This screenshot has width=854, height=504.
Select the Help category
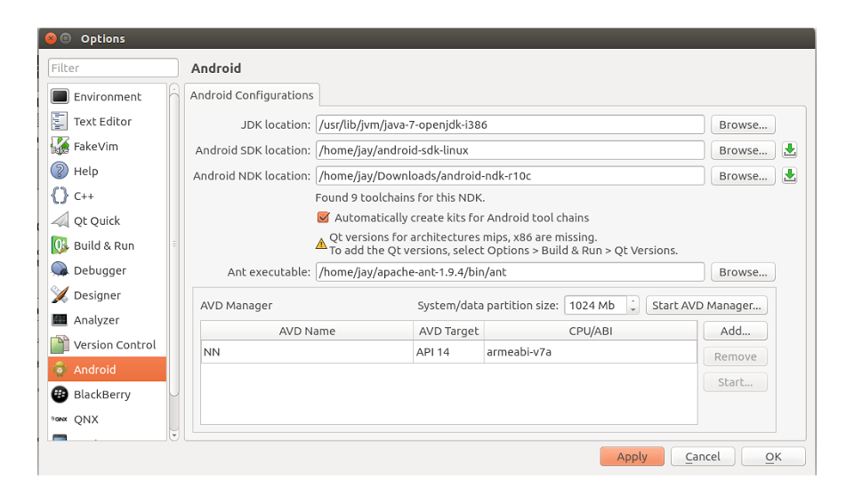(108, 171)
